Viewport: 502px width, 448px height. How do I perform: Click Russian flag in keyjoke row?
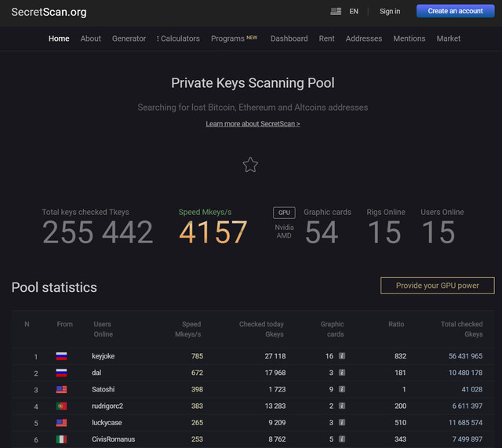pos(61,356)
